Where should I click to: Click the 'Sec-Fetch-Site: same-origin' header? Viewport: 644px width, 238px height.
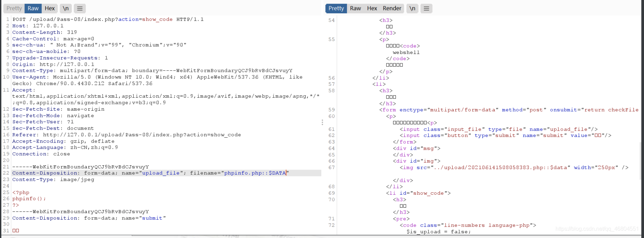(x=58, y=109)
